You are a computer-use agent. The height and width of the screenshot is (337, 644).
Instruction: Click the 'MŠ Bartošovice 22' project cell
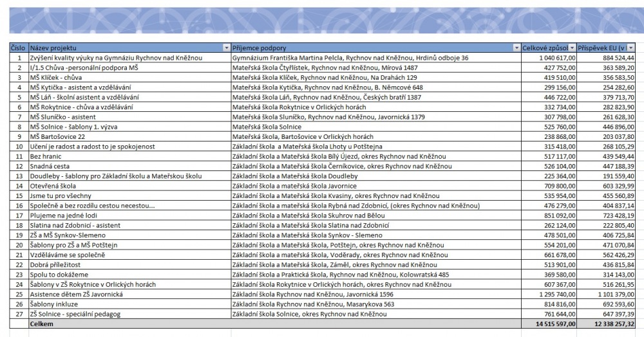coord(130,136)
